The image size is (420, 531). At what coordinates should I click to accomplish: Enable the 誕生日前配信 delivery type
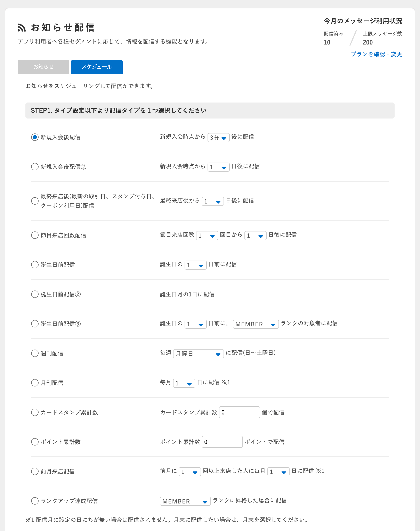[35, 265]
